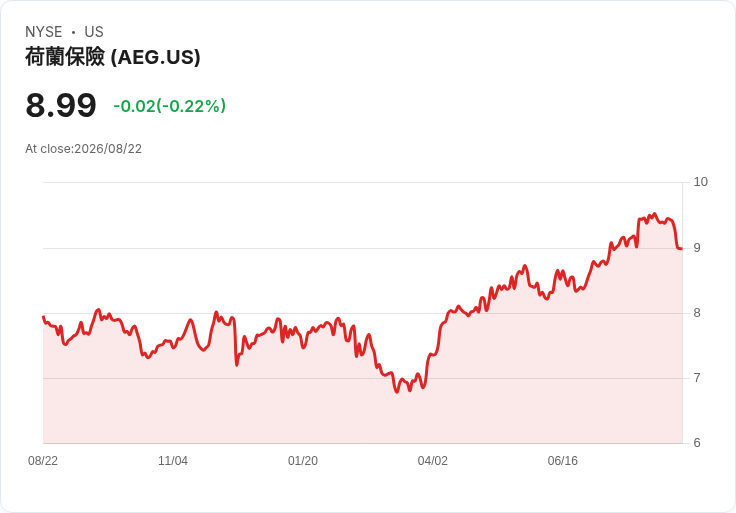Screen dimensions: 736x513
Task: Click the 10 price axis label
Action: click(x=700, y=182)
